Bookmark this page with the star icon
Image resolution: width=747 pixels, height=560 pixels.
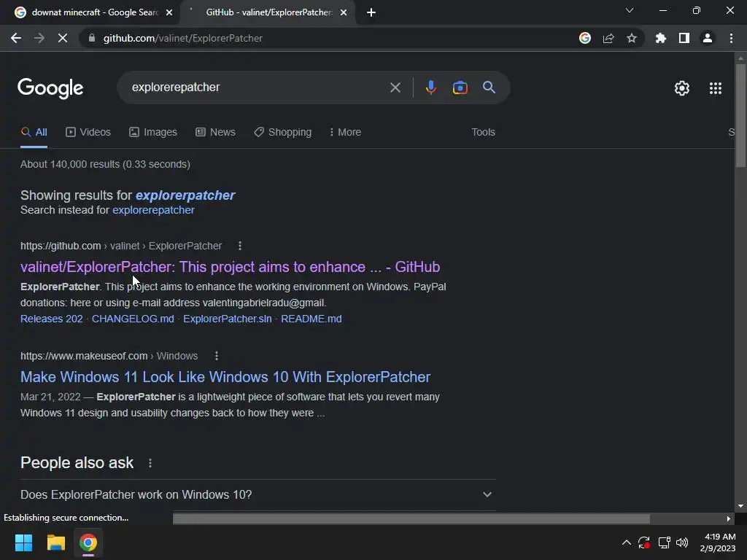632,38
